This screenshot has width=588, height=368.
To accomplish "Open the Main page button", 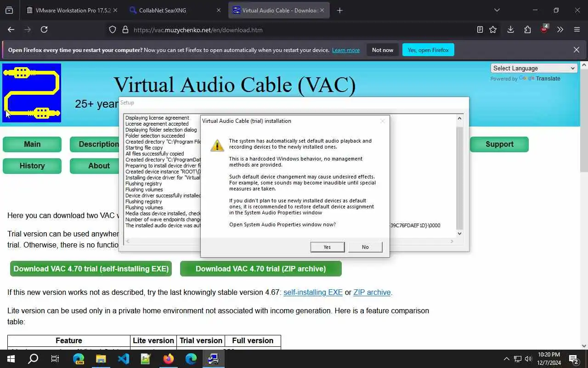I will point(32,144).
